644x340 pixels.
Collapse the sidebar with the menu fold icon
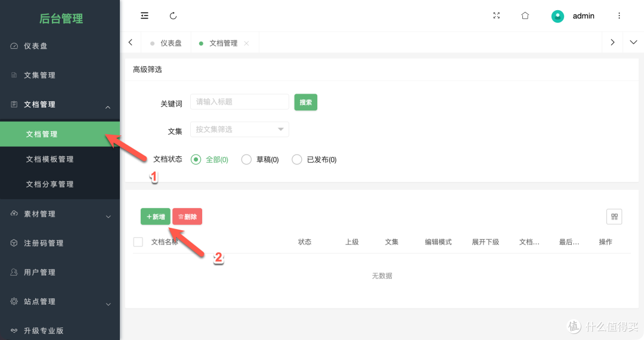point(144,16)
